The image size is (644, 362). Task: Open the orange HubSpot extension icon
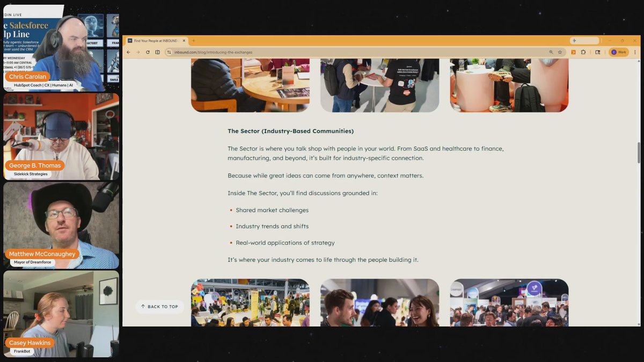(x=573, y=52)
